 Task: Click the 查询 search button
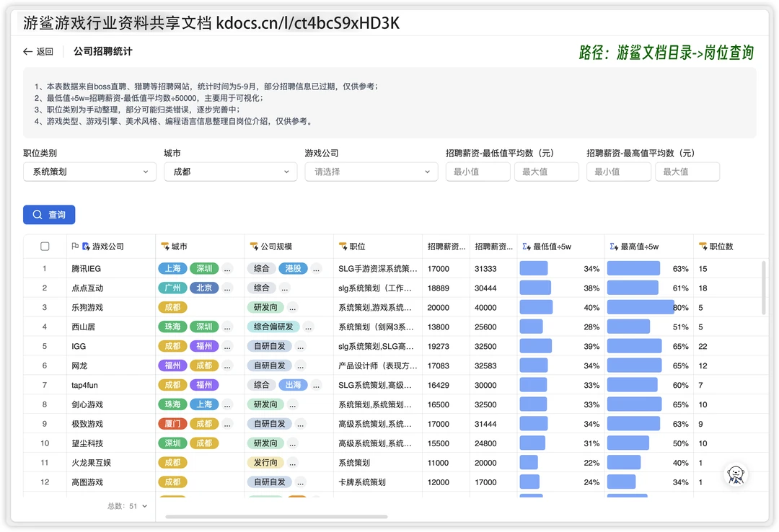click(49, 214)
